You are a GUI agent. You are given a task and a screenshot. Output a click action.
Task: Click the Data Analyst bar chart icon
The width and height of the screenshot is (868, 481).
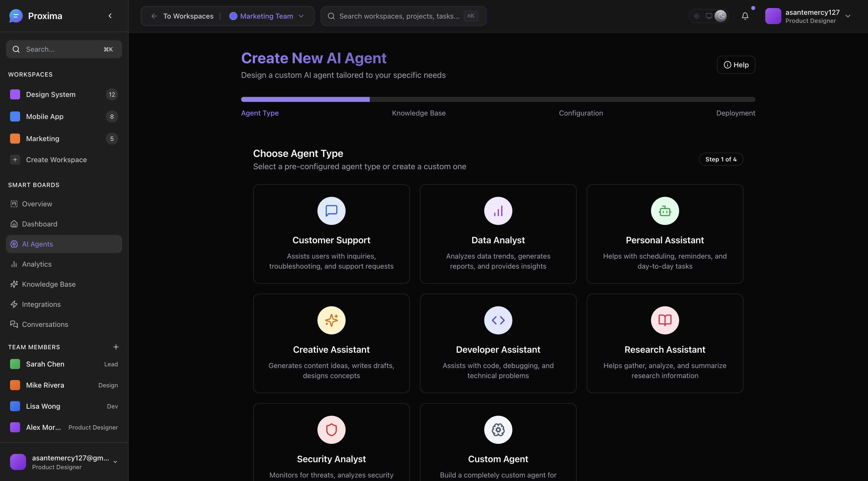point(498,211)
